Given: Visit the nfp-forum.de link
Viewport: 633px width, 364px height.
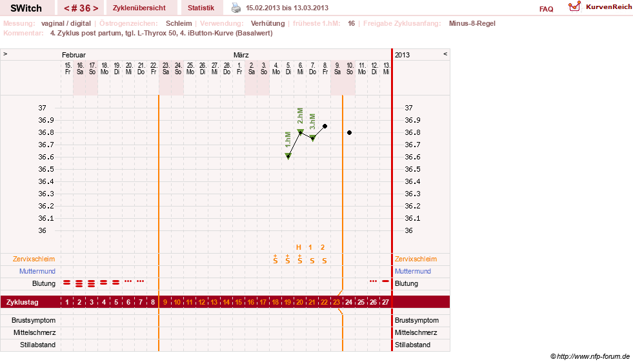Looking at the screenshot, I should [x=593, y=356].
